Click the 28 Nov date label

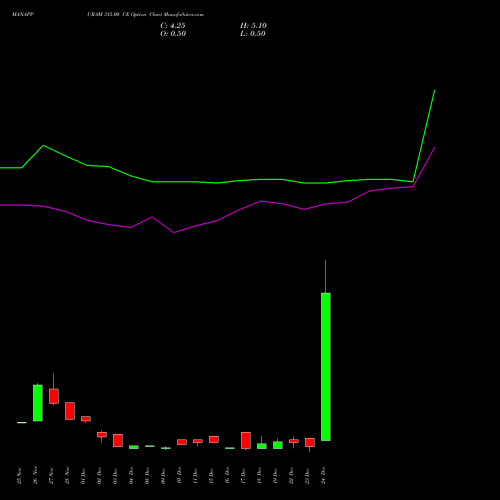point(67,476)
